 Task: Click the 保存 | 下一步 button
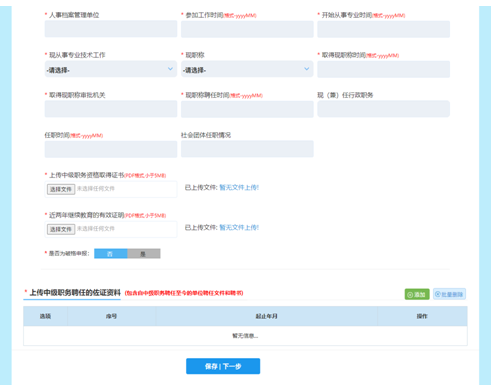pyautogui.click(x=223, y=366)
